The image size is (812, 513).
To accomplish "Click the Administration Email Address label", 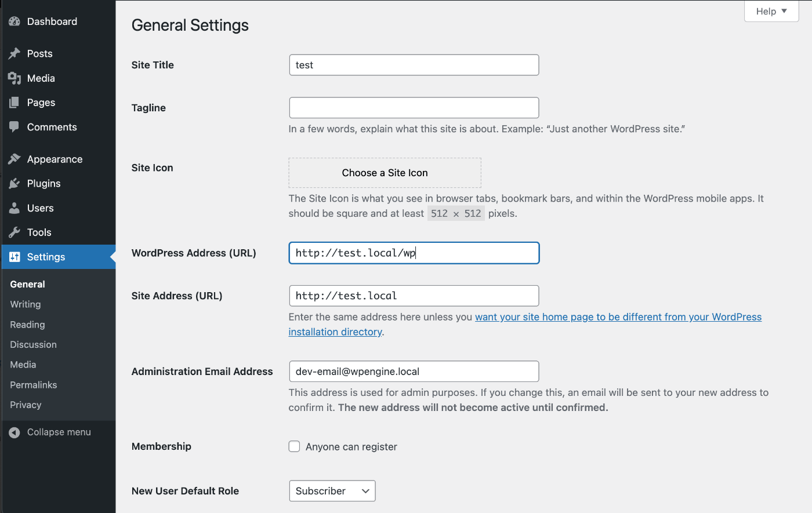I will 202,372.
